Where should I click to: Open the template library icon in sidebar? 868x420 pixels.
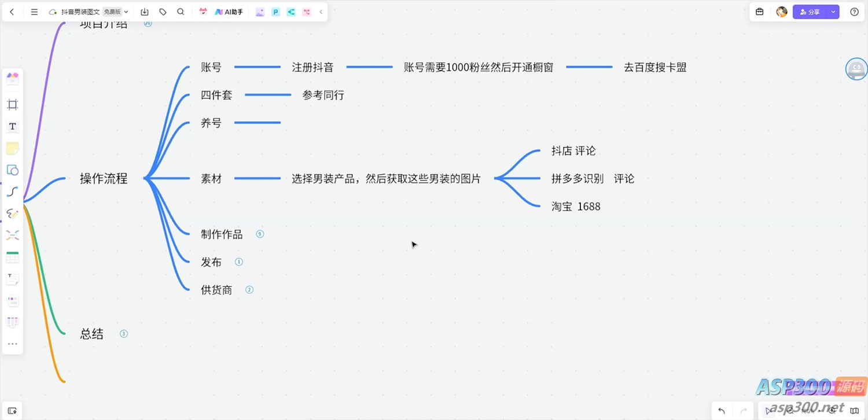[12, 79]
